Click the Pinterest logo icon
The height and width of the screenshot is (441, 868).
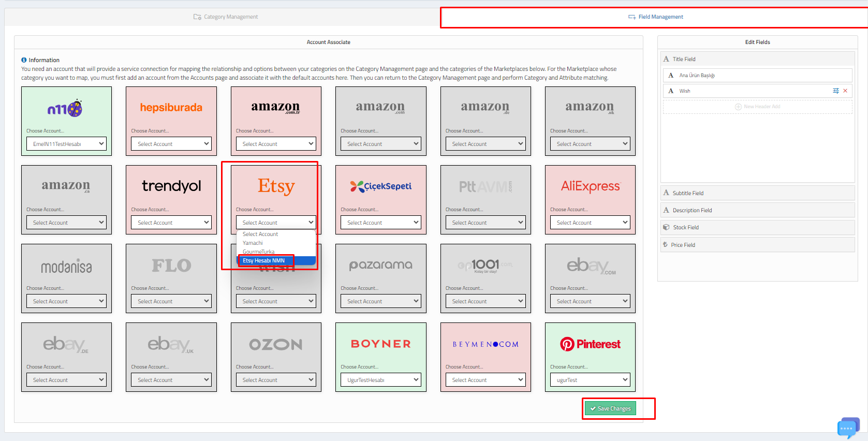567,344
